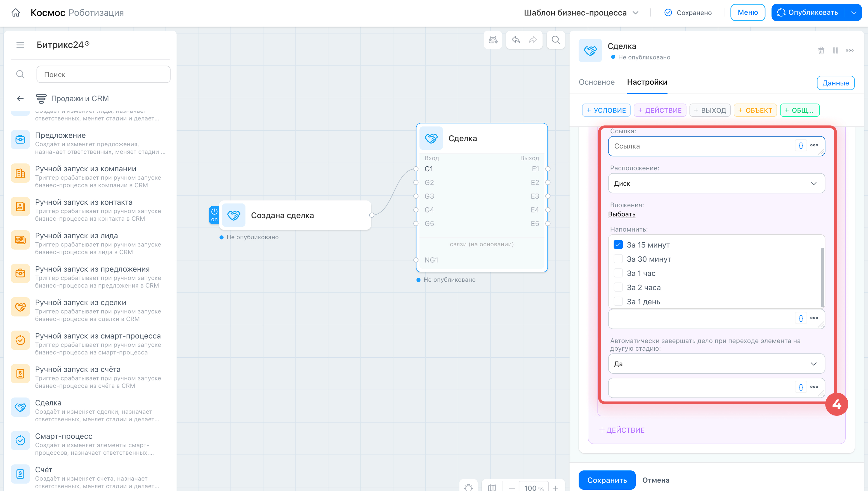Open the hamburger menu next to Битрикс24

pyautogui.click(x=20, y=45)
